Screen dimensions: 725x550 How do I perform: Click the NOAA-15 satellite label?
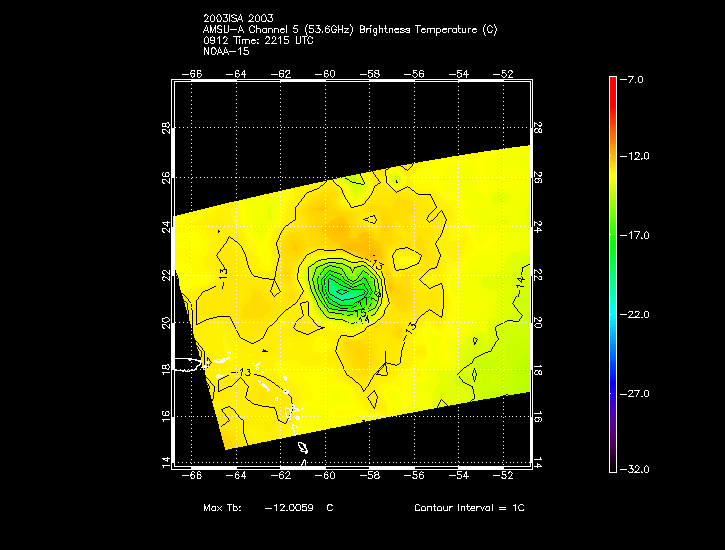[x=225, y=50]
